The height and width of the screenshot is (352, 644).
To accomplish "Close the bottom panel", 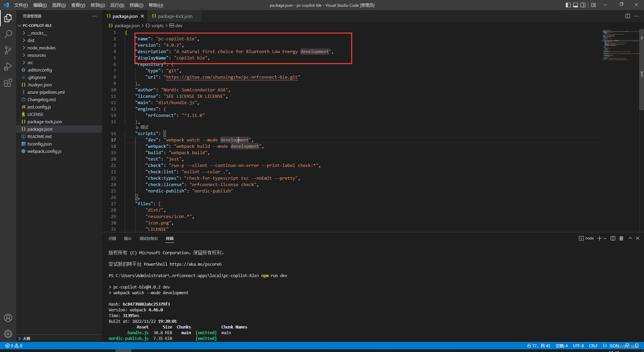I will 638,238.
